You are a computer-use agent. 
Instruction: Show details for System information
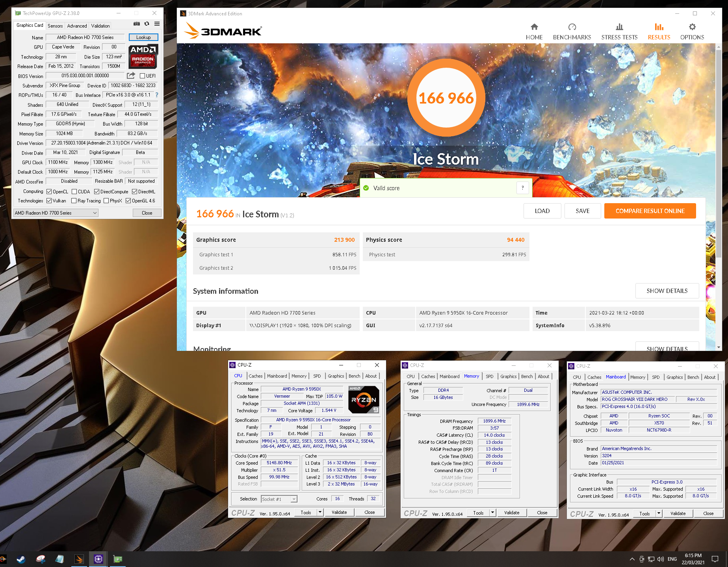pos(667,291)
